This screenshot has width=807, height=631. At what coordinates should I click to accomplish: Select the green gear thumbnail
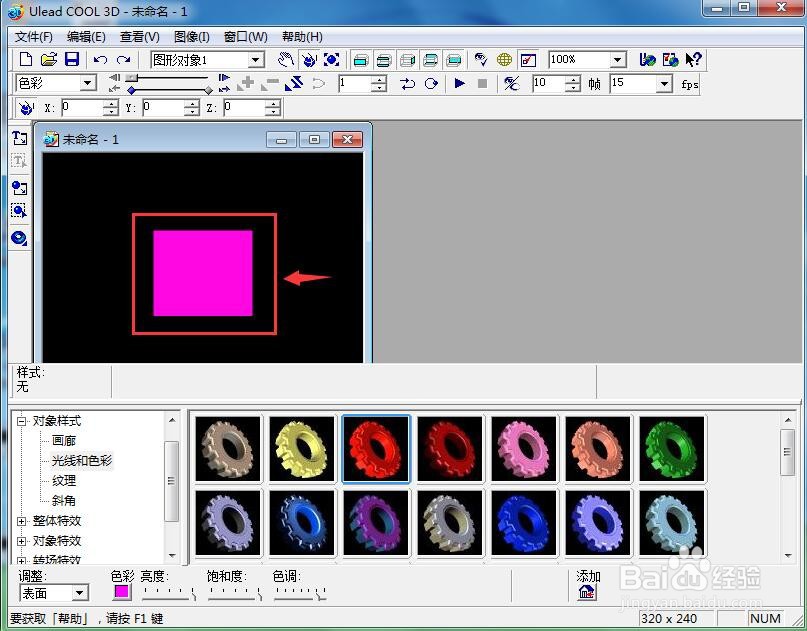tap(672, 449)
